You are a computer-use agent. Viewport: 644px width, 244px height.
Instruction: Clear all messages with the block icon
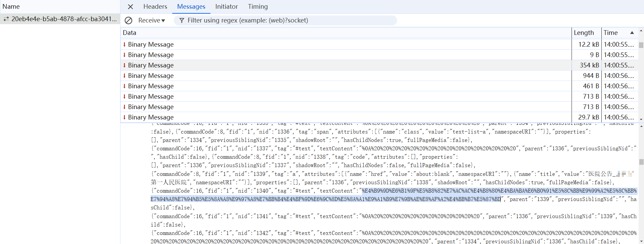pos(128,20)
